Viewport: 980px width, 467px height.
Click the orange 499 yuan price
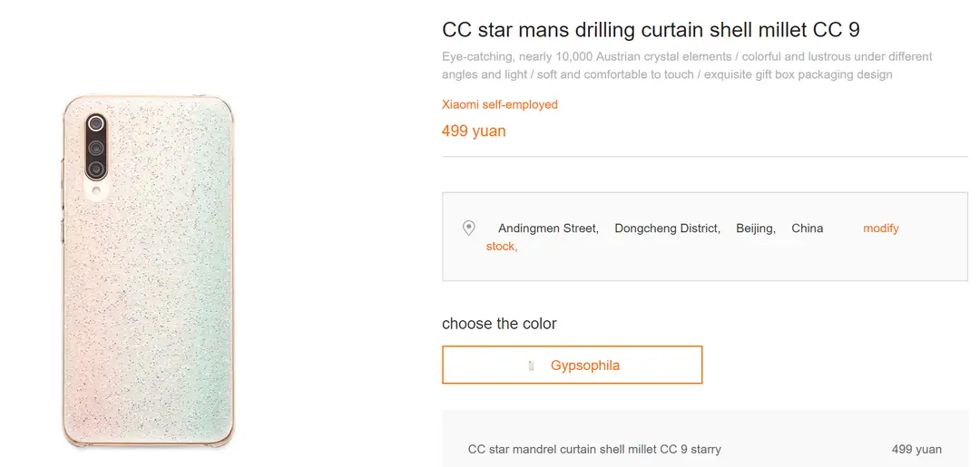(x=473, y=131)
